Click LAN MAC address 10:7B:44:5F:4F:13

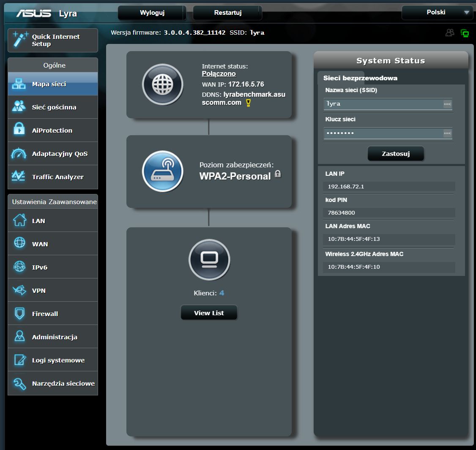[354, 239]
